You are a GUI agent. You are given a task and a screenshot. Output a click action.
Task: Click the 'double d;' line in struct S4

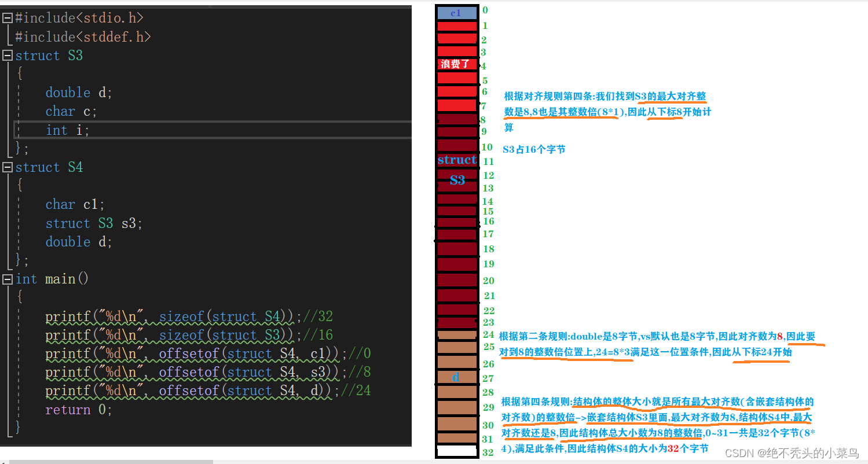coord(79,242)
